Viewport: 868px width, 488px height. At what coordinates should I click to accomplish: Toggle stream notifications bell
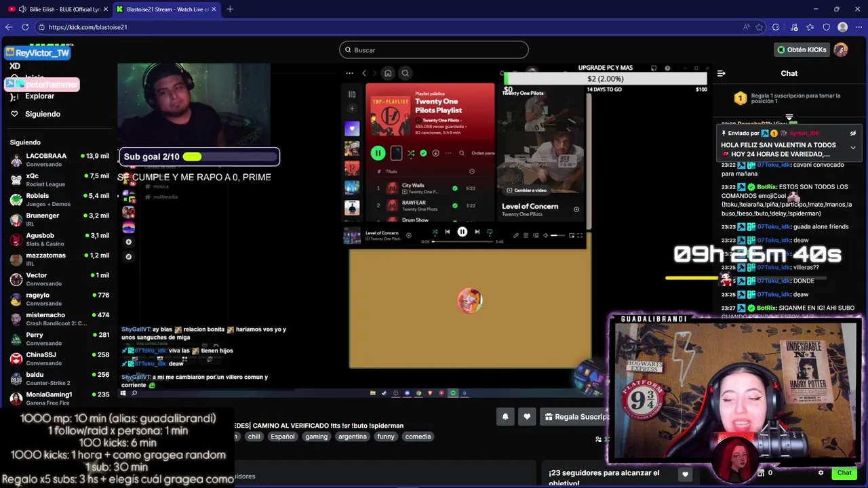point(505,417)
